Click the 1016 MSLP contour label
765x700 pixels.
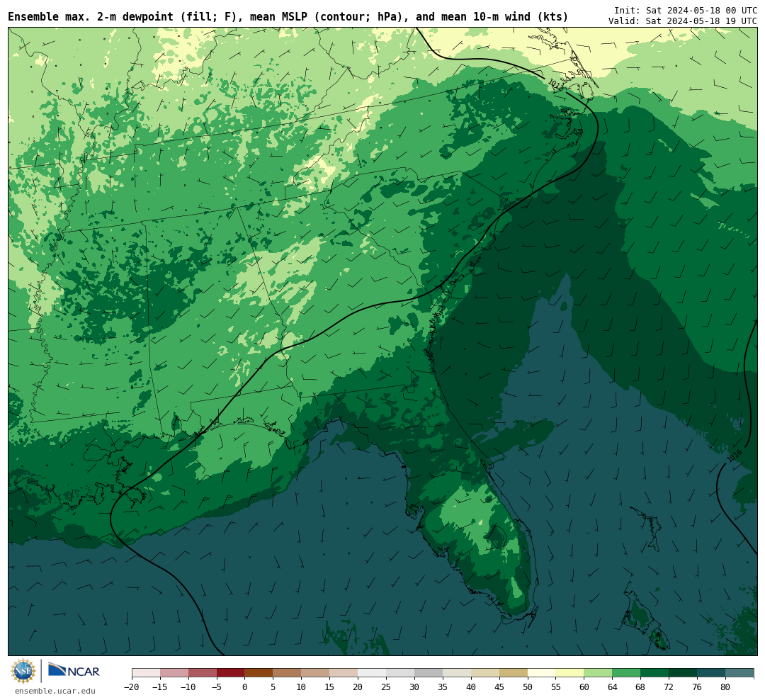point(735,456)
